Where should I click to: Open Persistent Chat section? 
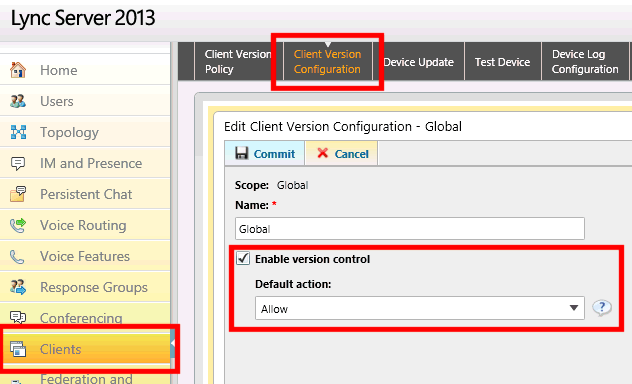[85, 194]
